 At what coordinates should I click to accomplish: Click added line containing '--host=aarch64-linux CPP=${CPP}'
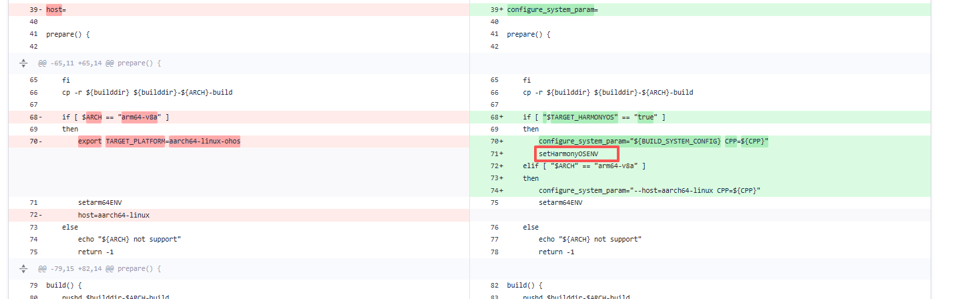tap(700, 190)
